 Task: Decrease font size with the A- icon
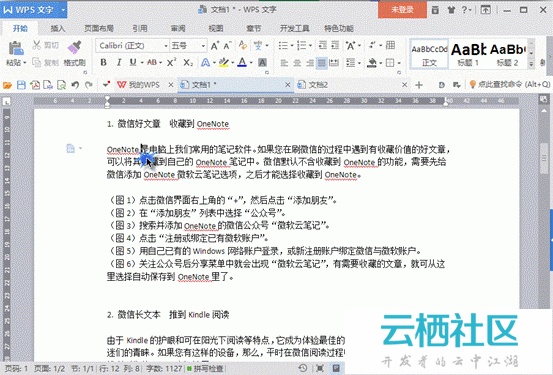pos(227,46)
